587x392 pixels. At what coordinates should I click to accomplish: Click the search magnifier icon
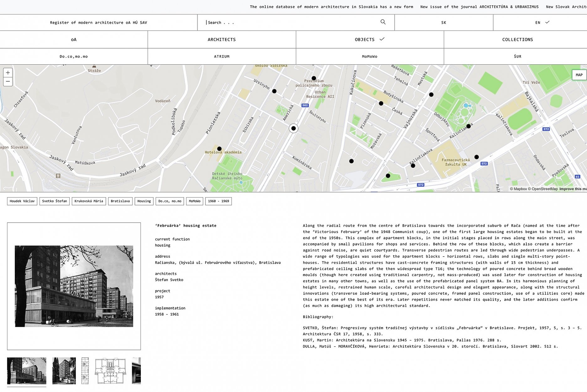pos(383,22)
